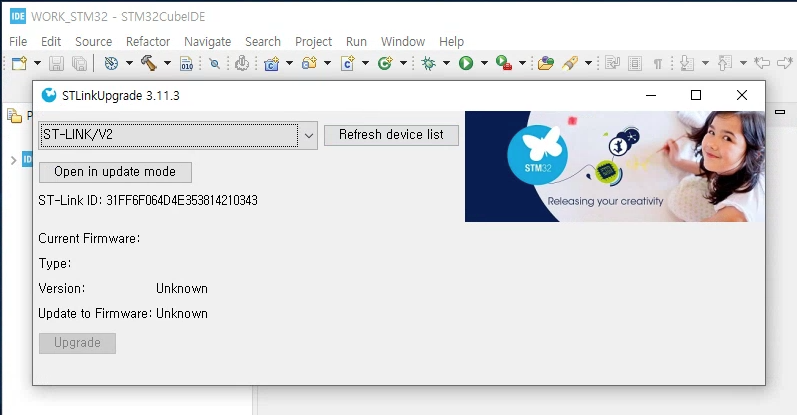Click the toggle word wrap icon
Screen dimensions: 797x415
612,63
